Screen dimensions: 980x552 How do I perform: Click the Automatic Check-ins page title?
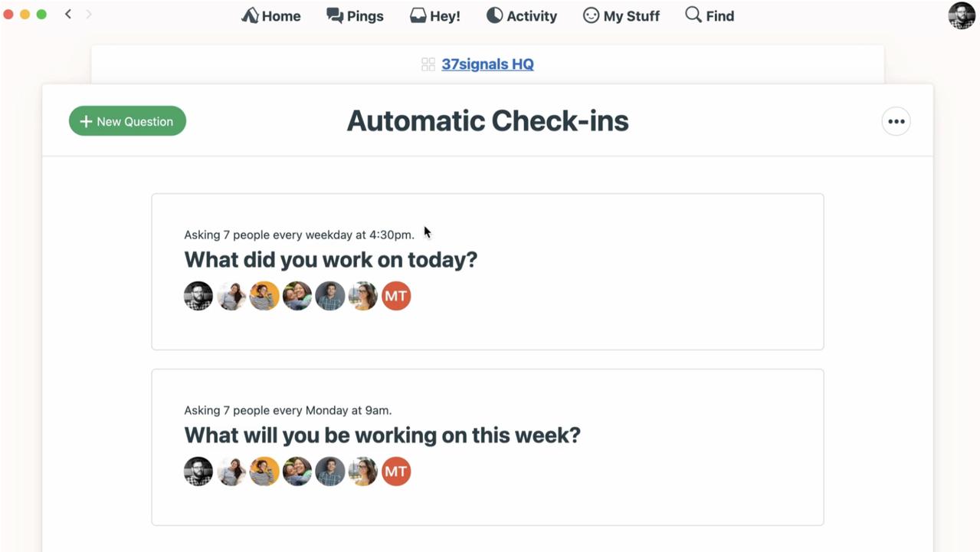pyautogui.click(x=487, y=121)
